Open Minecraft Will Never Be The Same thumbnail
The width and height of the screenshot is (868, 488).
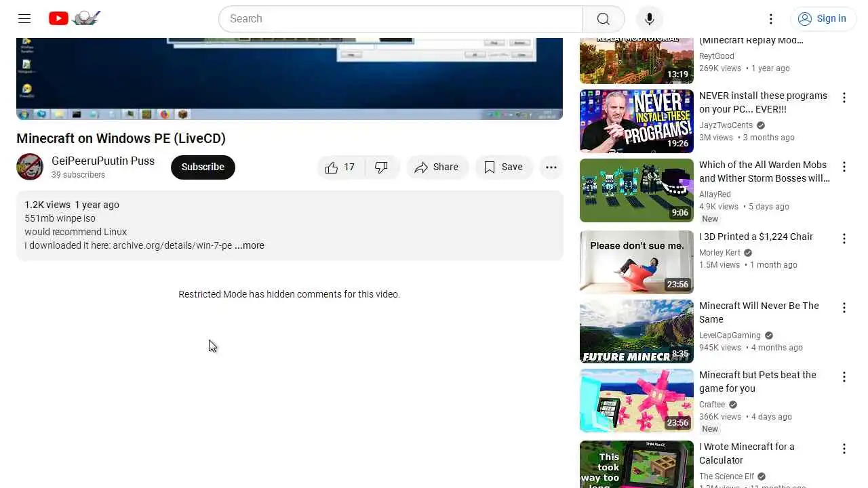tap(637, 331)
